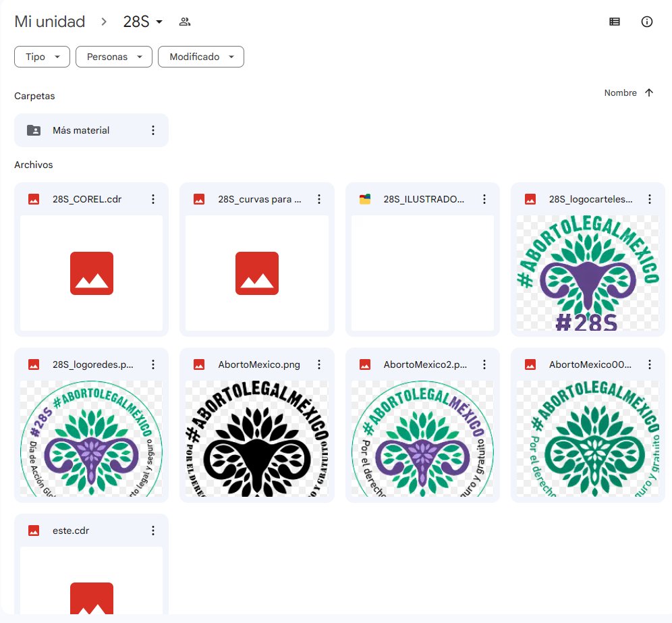Click the image icon of 28S_logocarteles
Viewport: 672px width, 623px height.
coord(530,199)
